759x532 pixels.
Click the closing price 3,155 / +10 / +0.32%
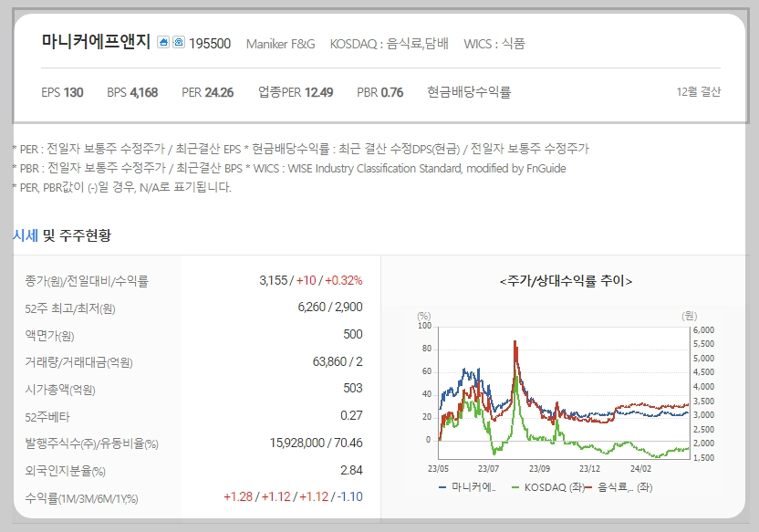coord(311,280)
